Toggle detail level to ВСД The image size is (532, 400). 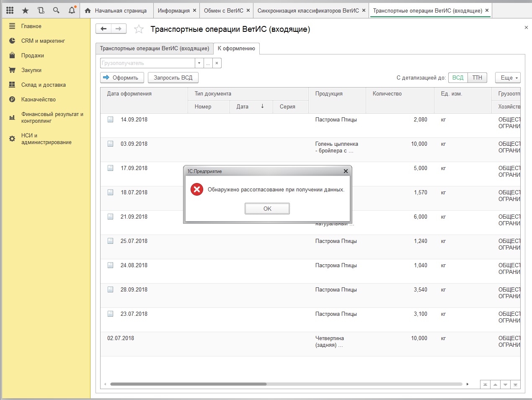click(458, 77)
